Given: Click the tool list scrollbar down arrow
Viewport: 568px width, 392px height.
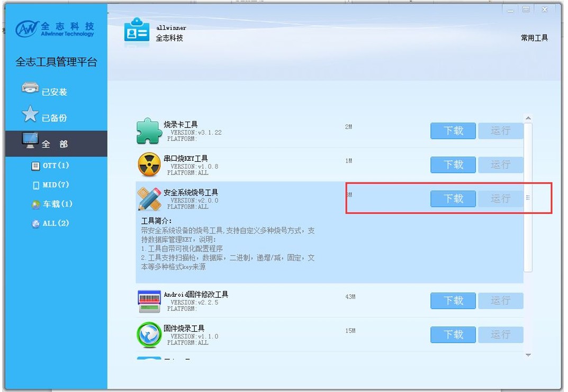Looking at the screenshot, I should click(x=528, y=355).
